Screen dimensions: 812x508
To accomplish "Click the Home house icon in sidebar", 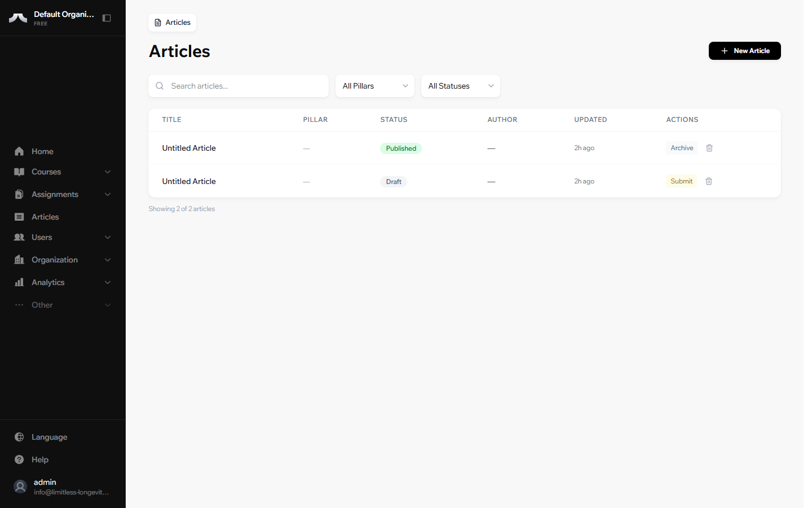I will (19, 151).
